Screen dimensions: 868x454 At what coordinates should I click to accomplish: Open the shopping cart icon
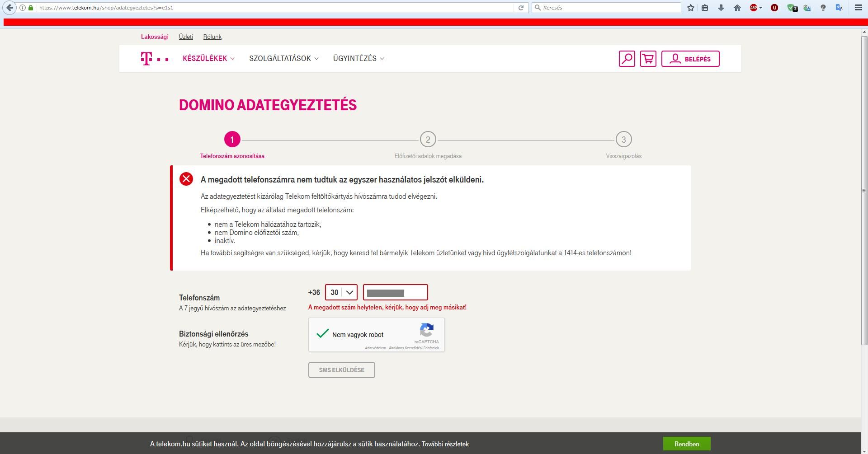pyautogui.click(x=648, y=59)
